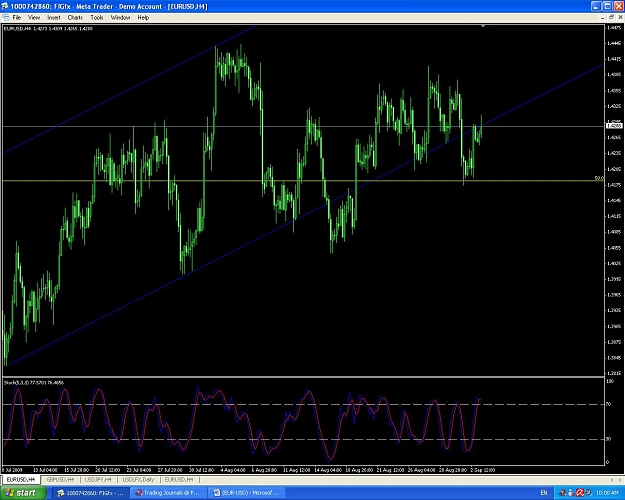
Task: Click the red icon in the system tray
Action: tap(580, 493)
